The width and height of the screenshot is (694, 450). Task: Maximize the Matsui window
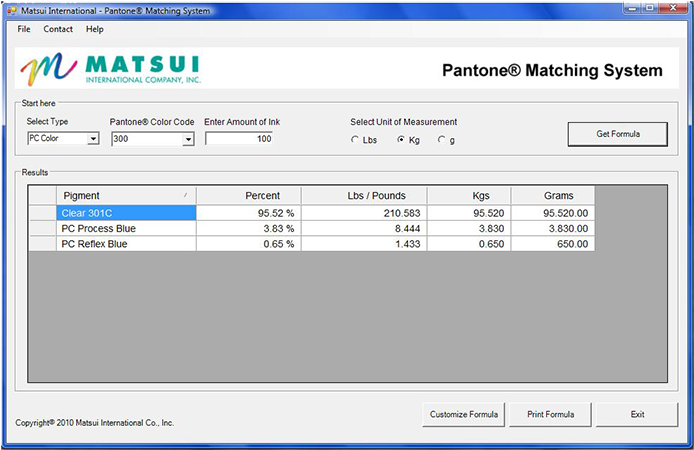pyautogui.click(x=649, y=8)
